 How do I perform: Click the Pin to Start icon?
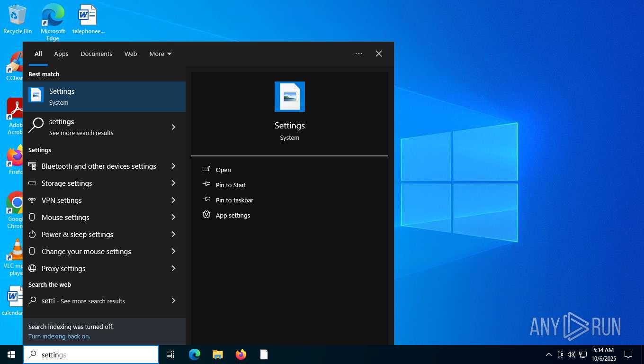click(x=206, y=184)
